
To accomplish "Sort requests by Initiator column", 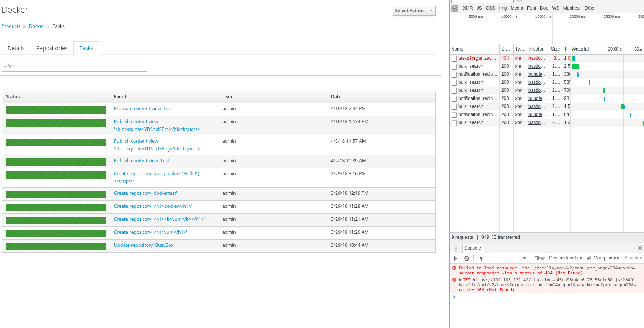I will click(x=538, y=49).
